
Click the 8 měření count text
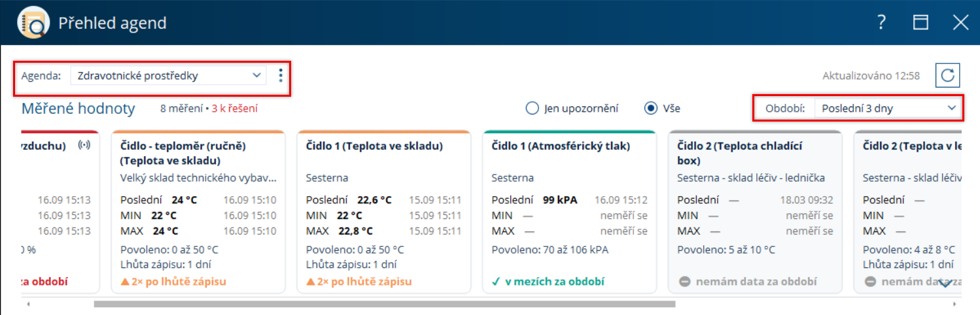pyautogui.click(x=181, y=108)
